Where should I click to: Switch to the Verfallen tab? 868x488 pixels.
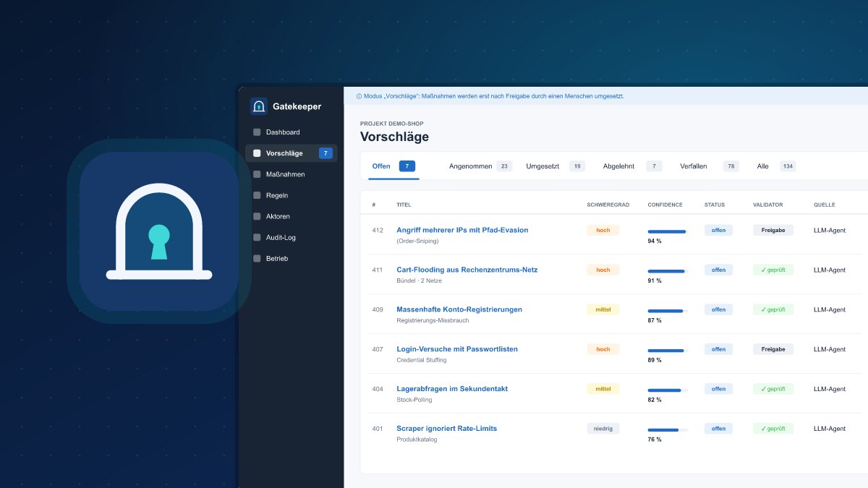710,166
